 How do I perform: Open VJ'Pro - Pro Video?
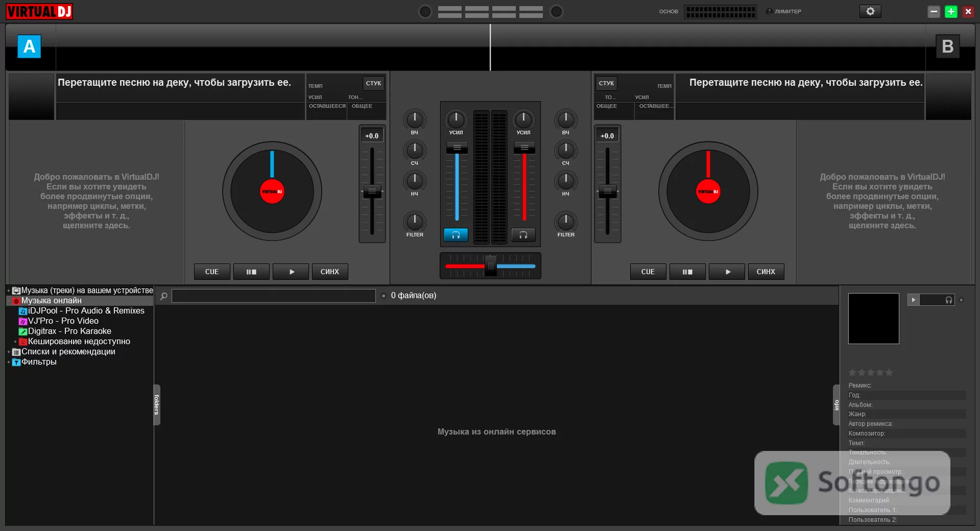pos(63,321)
